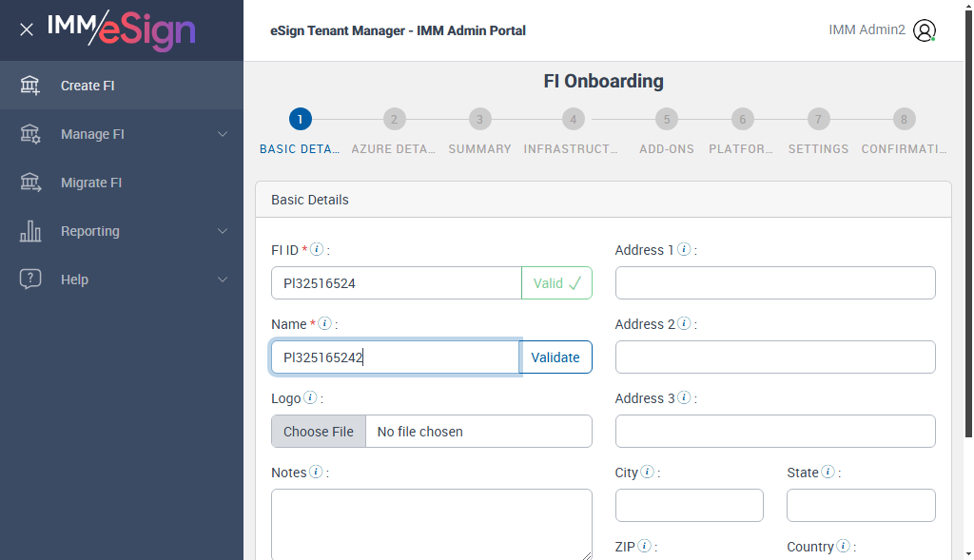Click the info icon next to Logo

[310, 397]
